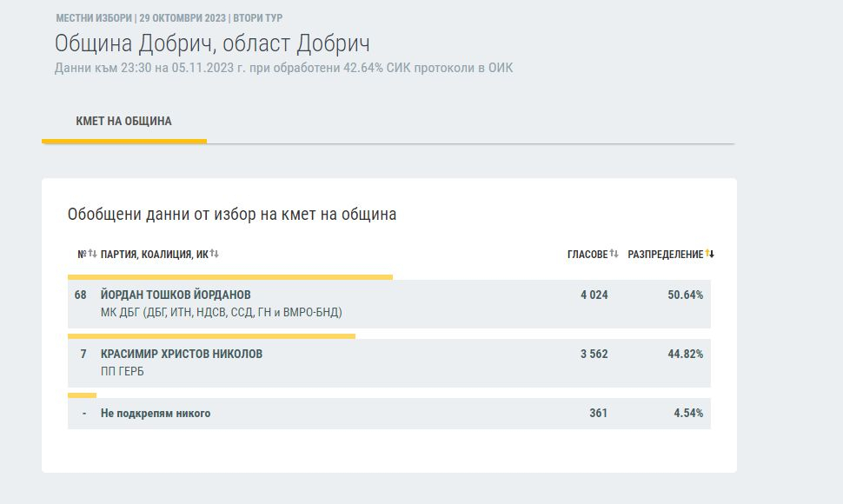Select candidate КРАСИМИР ХРИСТОВ НИКОЛОВ
843x504 pixels.
181,354
